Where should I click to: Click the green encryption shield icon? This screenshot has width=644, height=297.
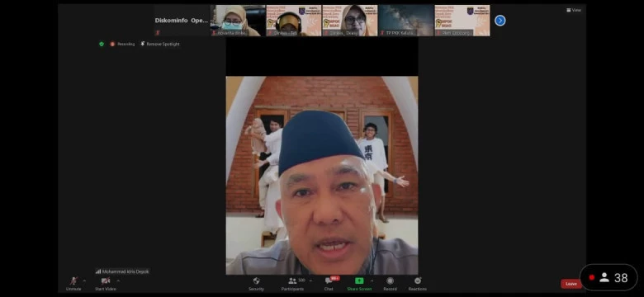102,44
